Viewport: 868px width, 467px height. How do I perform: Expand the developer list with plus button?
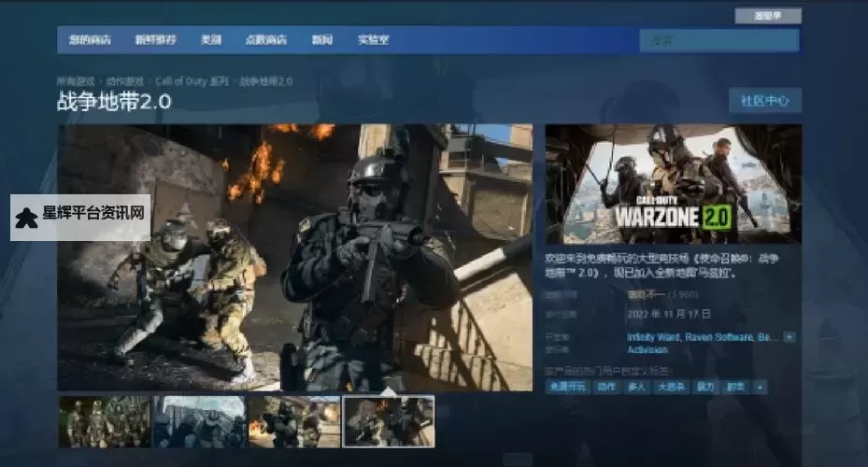pos(790,337)
